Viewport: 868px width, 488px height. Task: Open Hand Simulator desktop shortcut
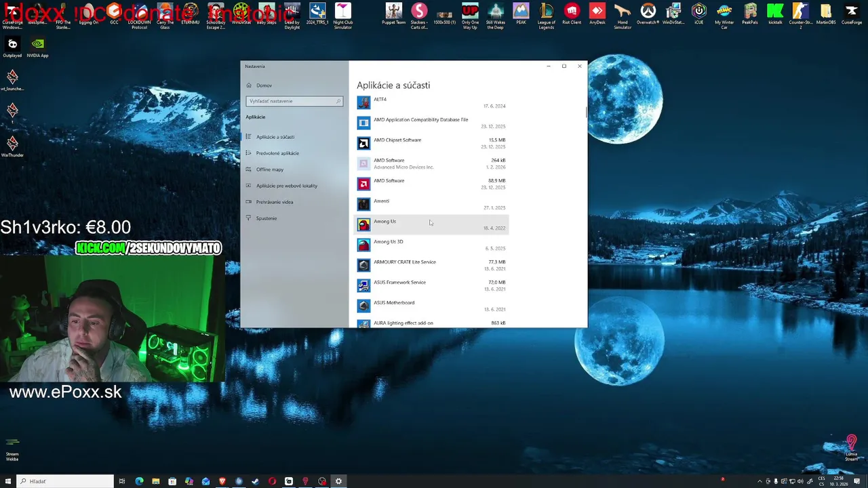[623, 16]
